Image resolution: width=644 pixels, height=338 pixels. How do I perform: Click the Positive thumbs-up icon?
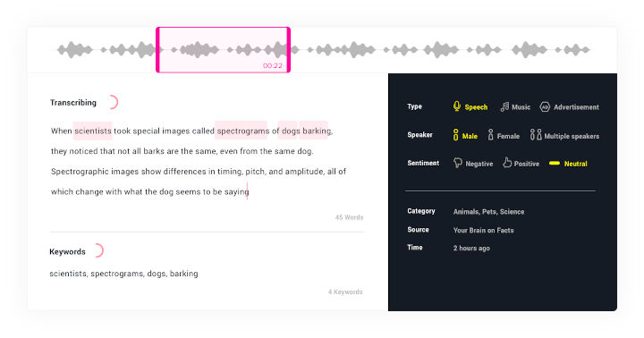[x=507, y=163]
